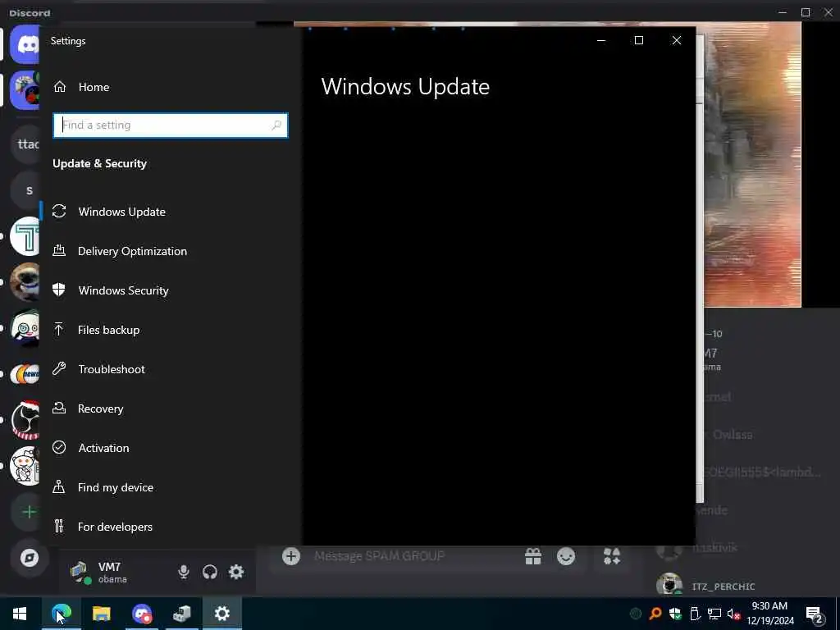This screenshot has width=840, height=630.
Task: Open Discord User Settings gear
Action: [236, 572]
